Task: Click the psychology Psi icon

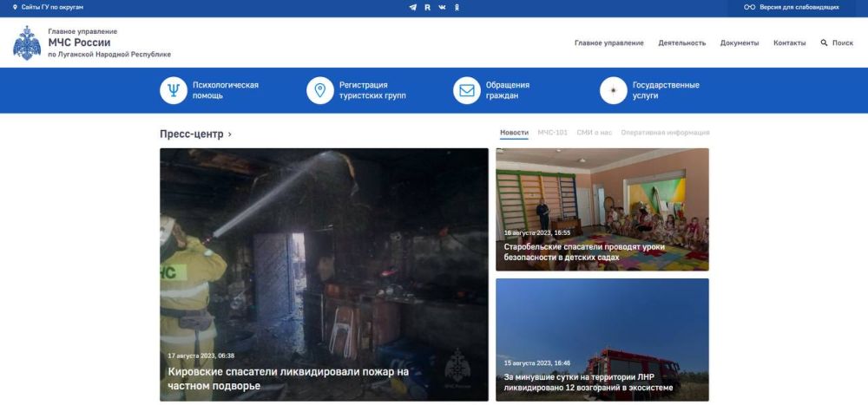Action: pyautogui.click(x=174, y=90)
